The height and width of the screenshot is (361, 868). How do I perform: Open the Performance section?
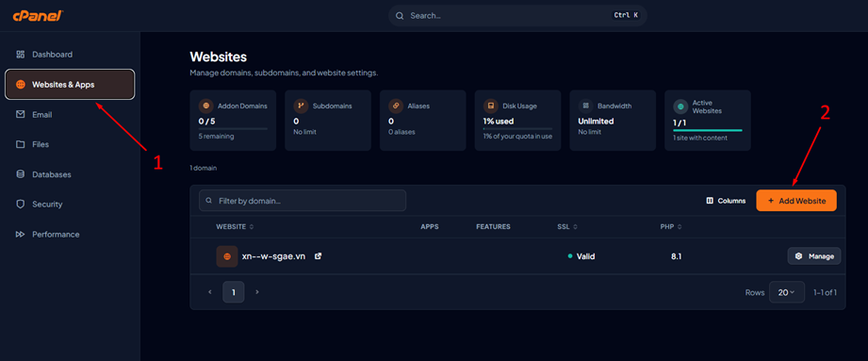click(70, 234)
